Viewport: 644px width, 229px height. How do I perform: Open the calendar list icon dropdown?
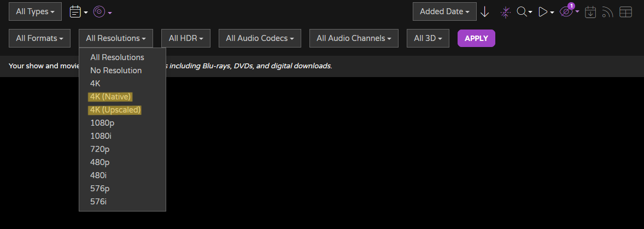[x=79, y=12]
